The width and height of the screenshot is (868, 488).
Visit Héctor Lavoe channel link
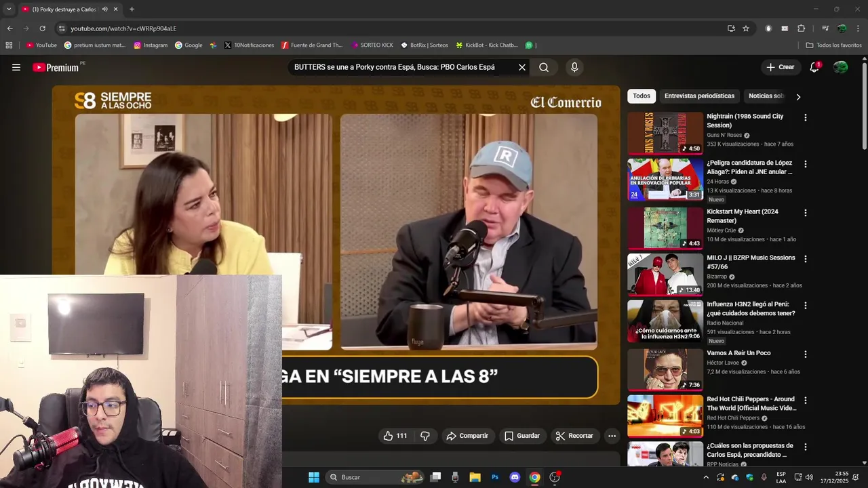tap(723, 363)
